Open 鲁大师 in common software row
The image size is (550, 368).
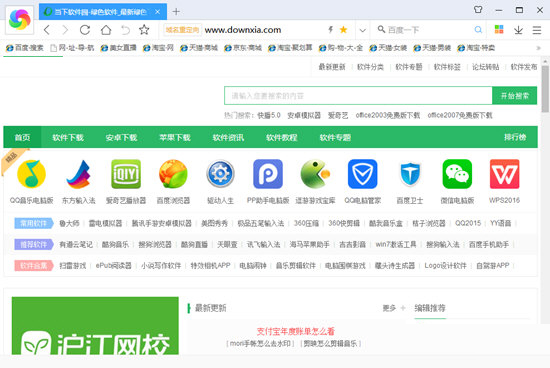click(x=69, y=223)
